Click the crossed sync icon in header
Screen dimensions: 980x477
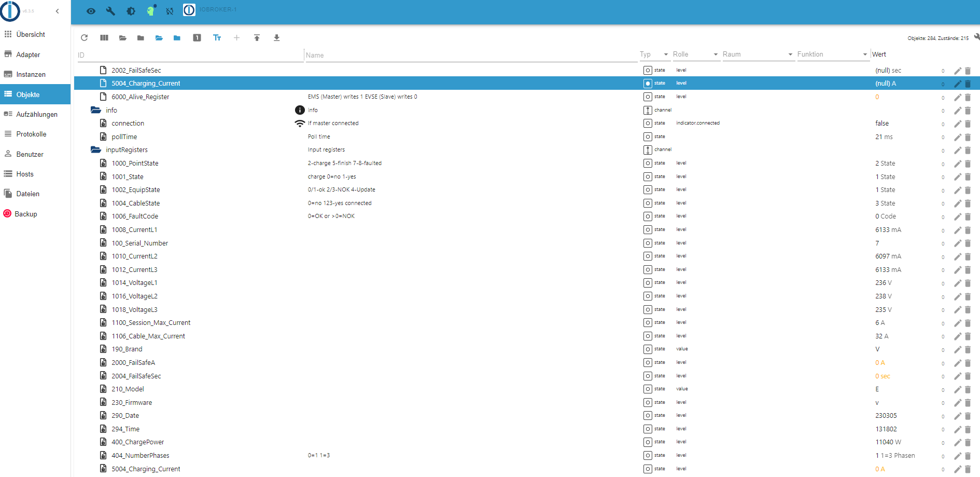coord(170,11)
